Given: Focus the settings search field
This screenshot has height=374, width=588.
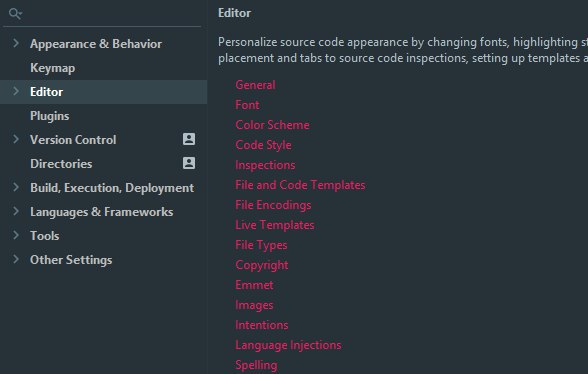Looking at the screenshot, I should (x=102, y=14).
